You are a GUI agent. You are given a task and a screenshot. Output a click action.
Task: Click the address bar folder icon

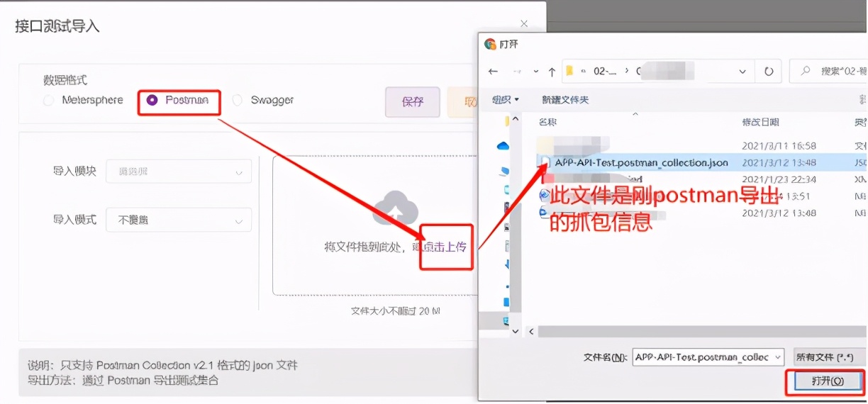569,72
